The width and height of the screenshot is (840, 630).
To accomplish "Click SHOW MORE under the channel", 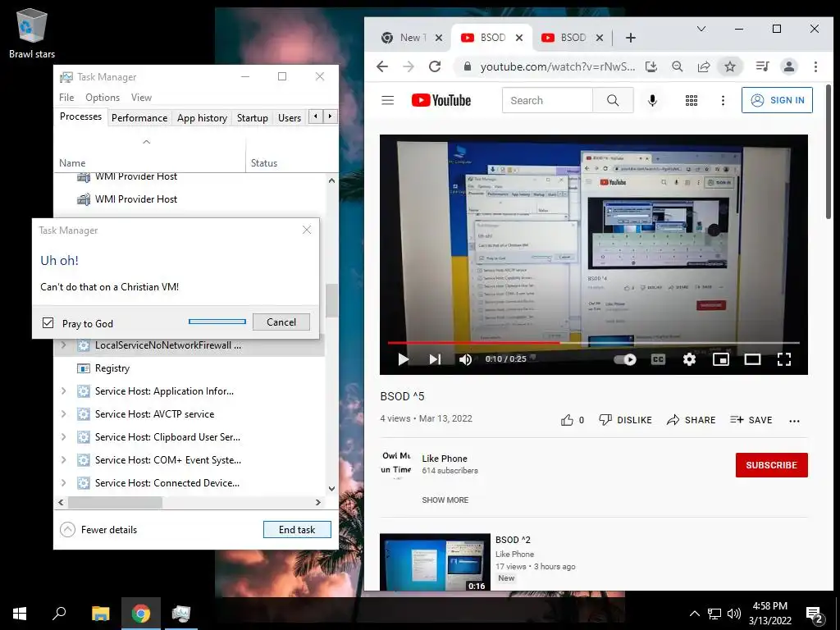I will click(x=445, y=500).
